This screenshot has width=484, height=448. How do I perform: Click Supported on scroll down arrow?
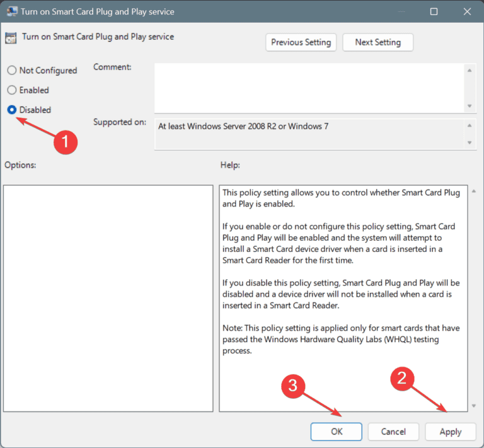tap(470, 142)
